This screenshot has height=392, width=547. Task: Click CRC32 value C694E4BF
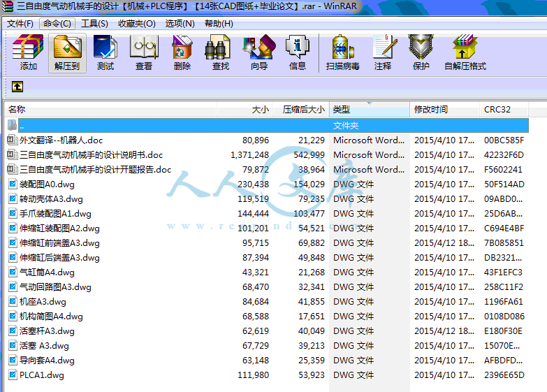[x=504, y=228]
